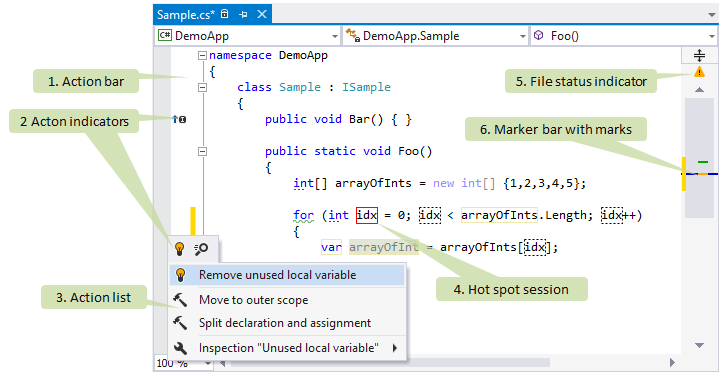Click hammer icon beside Move to outer scope
725x377 pixels.
[x=180, y=300]
